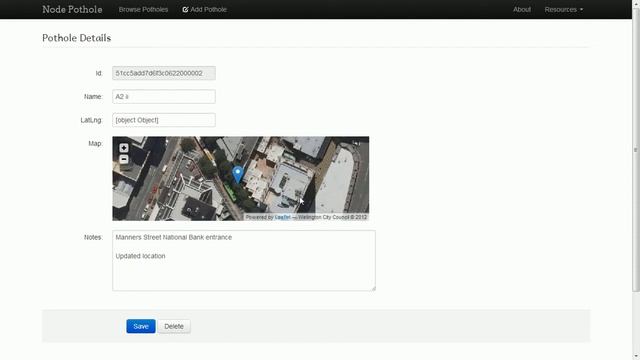Viewport: 640px width, 360px height.
Task: Click inside the Notes text area
Action: click(244, 260)
